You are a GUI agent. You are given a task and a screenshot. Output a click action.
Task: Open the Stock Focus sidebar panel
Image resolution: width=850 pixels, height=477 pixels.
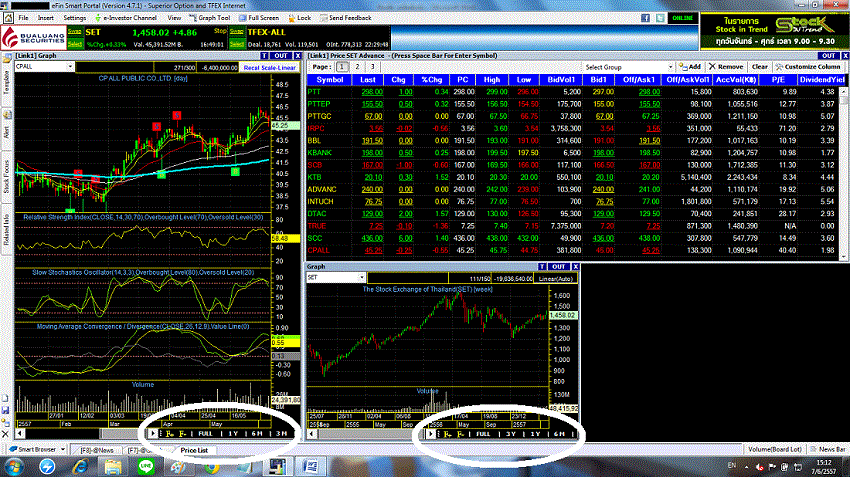(x=7, y=177)
